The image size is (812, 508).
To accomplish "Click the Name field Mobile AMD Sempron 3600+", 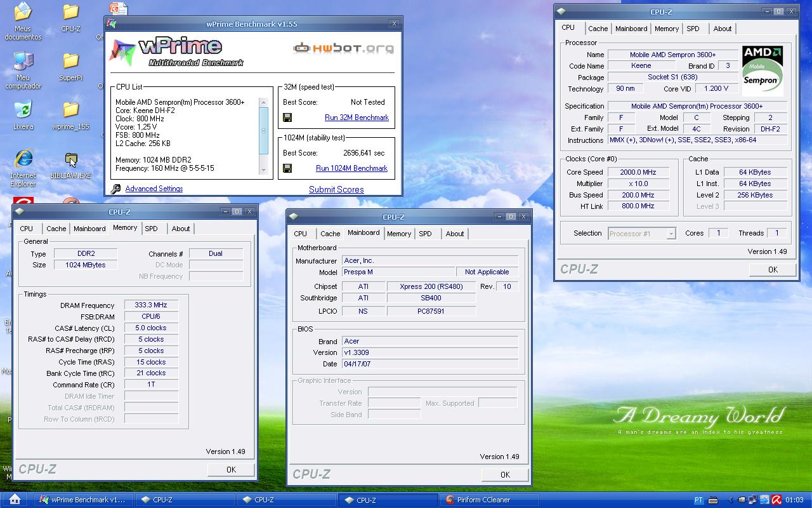I will [672, 55].
